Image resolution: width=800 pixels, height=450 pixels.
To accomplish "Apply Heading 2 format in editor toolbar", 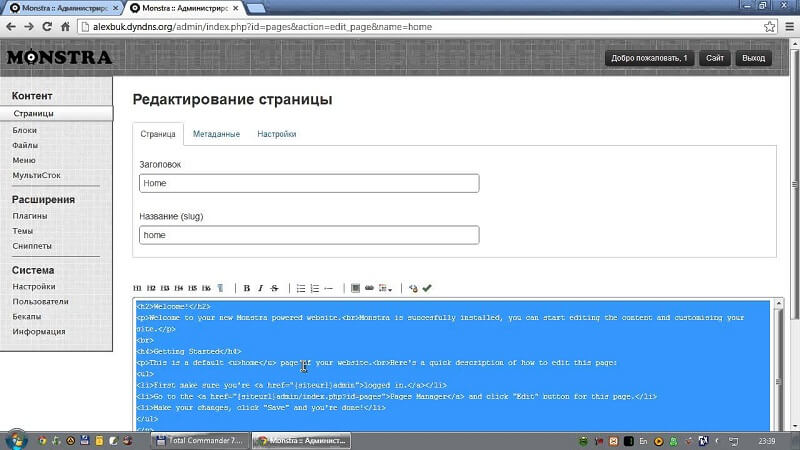I will pos(151,288).
